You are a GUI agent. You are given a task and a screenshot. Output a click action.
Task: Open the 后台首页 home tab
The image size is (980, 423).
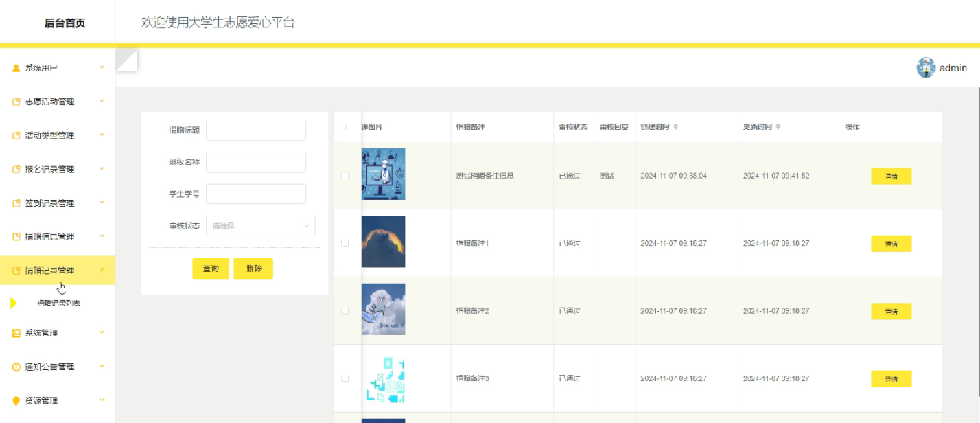(x=65, y=23)
